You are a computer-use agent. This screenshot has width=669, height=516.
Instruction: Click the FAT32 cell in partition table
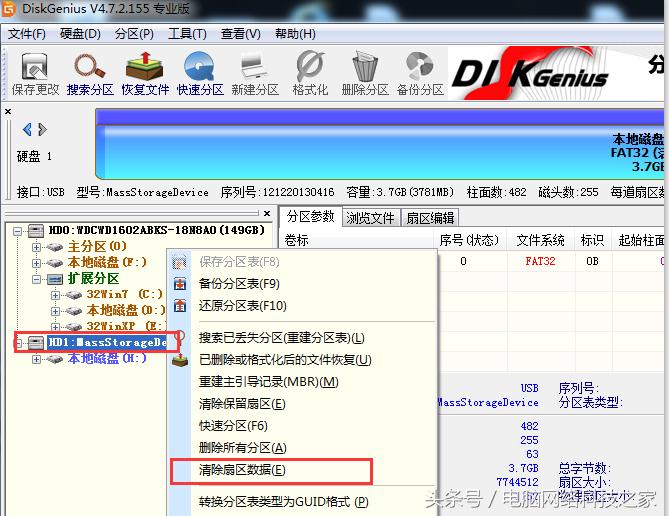click(541, 261)
